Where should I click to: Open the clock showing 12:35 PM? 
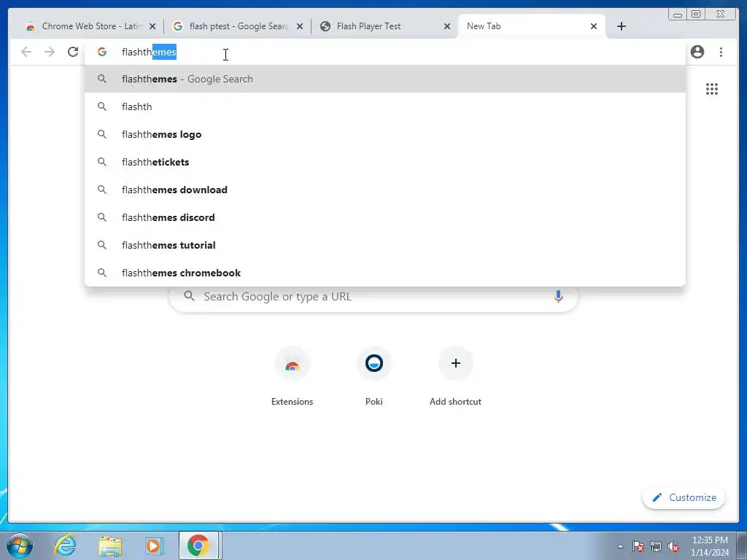(x=710, y=546)
